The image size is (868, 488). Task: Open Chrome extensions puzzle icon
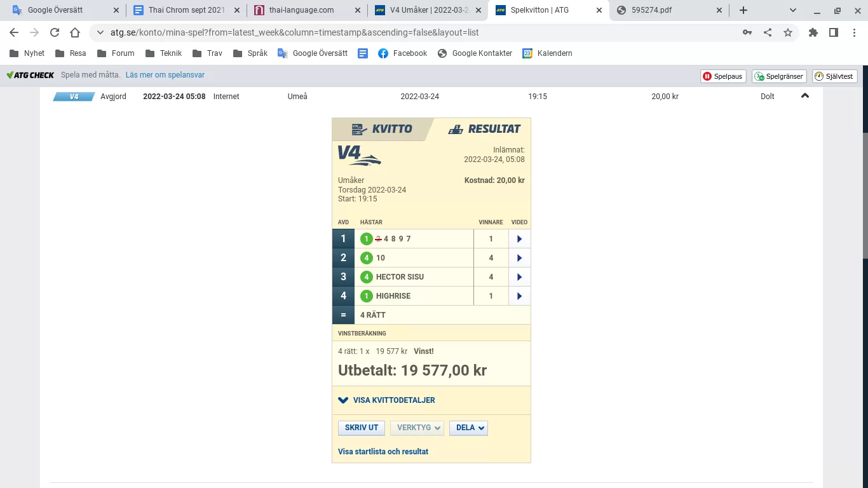(813, 33)
